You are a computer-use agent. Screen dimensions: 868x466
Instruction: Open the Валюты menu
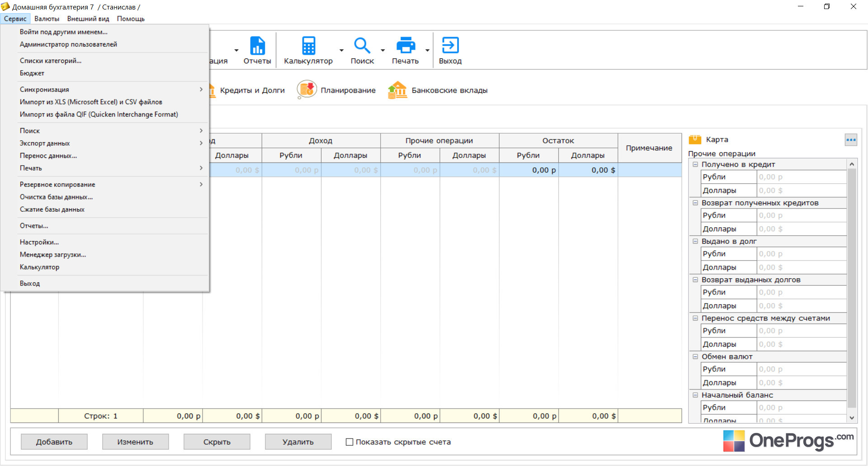pyautogui.click(x=47, y=19)
